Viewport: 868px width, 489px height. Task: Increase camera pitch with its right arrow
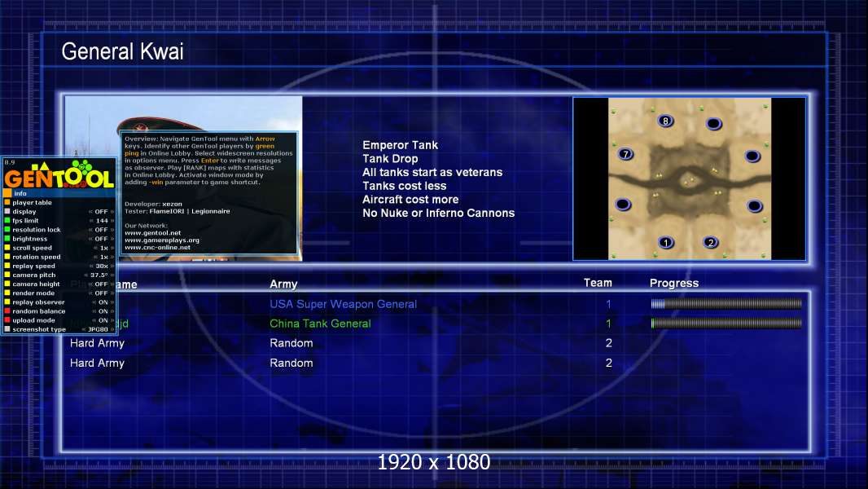coord(112,275)
